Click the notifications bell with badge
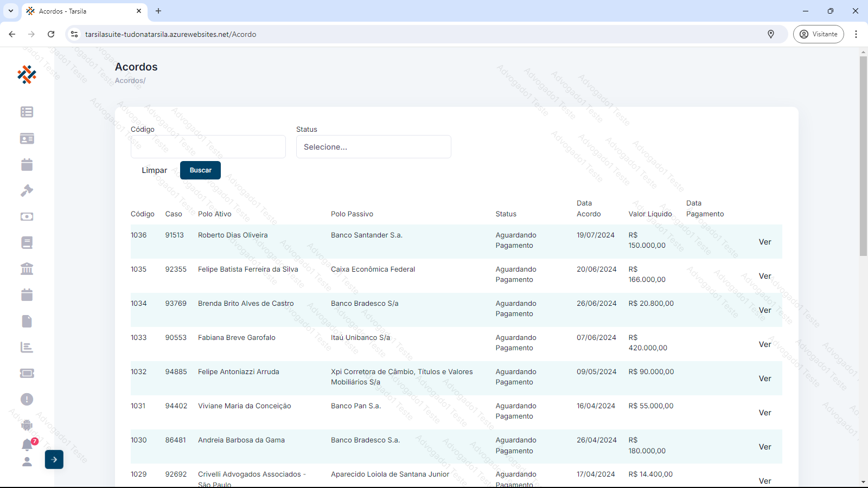 (27, 445)
